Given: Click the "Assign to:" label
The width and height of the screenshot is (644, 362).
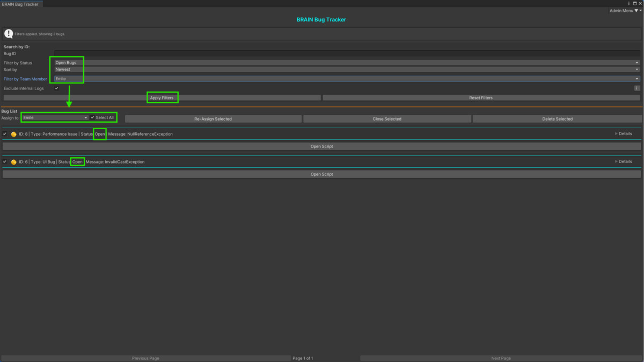Looking at the screenshot, I should 10,117.
